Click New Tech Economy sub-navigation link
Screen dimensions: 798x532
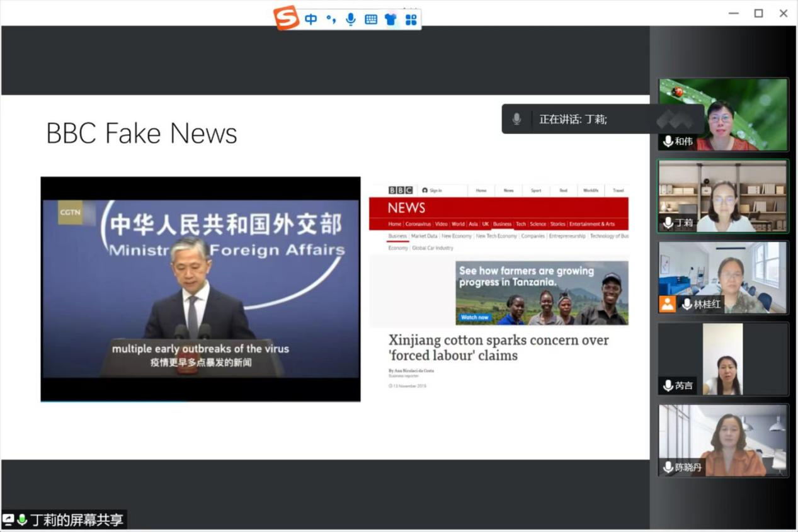click(496, 236)
